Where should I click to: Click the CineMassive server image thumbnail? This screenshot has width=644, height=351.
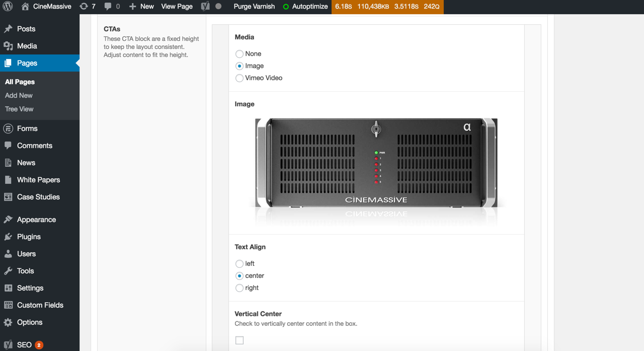click(x=376, y=171)
